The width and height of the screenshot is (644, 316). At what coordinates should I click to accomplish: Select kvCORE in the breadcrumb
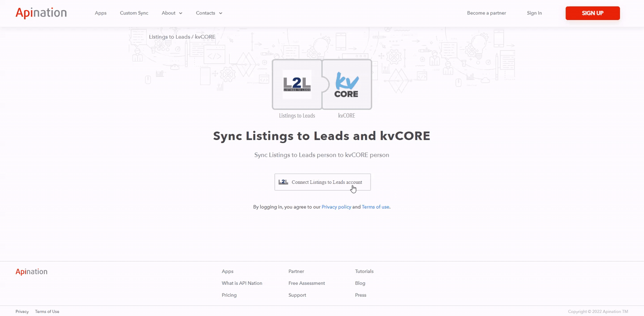(x=205, y=37)
